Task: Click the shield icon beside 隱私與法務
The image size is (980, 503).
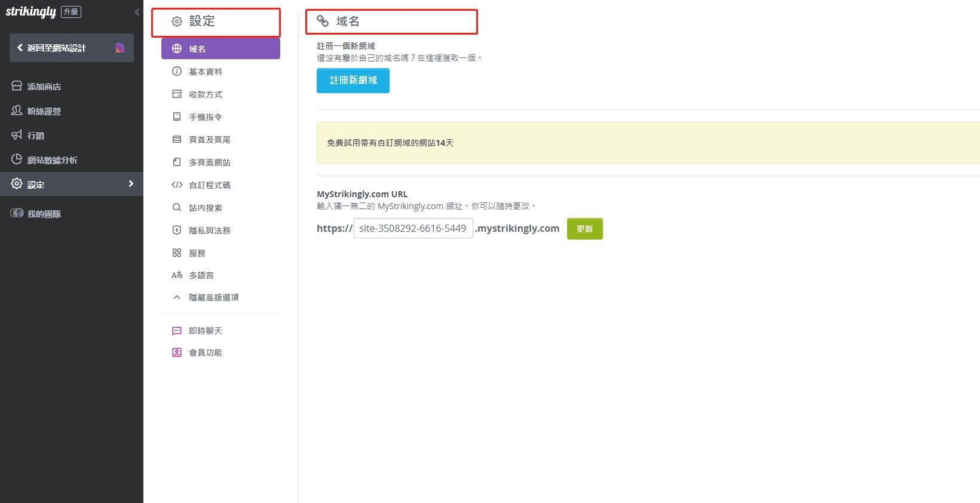Action: tap(177, 230)
